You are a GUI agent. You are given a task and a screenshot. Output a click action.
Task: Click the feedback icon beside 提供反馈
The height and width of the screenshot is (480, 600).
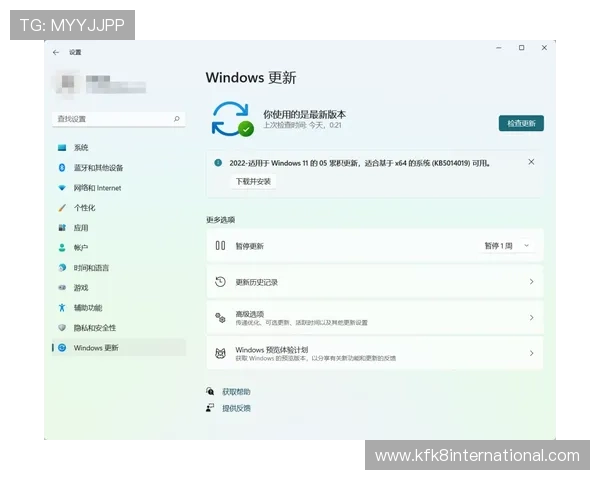pos(210,408)
